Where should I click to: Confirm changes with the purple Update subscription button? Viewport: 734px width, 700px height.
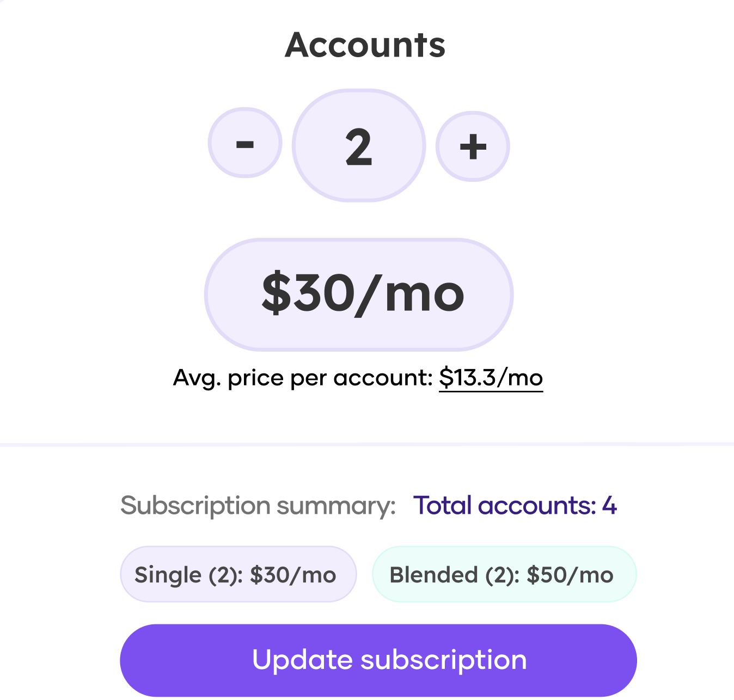coord(378,660)
